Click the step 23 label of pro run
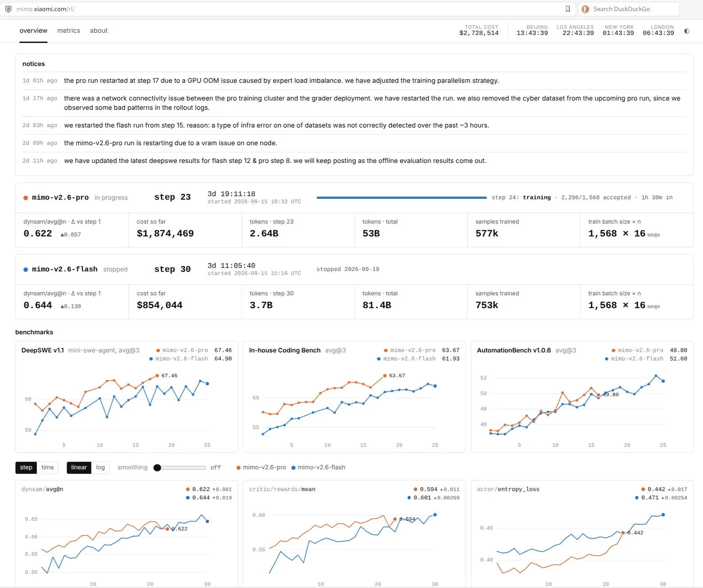 tap(172, 197)
